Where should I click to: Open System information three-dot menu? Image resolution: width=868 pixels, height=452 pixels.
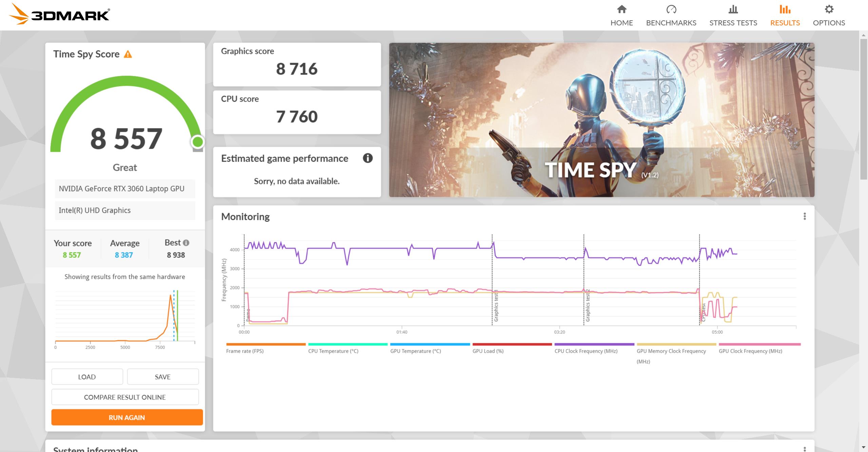click(805, 449)
